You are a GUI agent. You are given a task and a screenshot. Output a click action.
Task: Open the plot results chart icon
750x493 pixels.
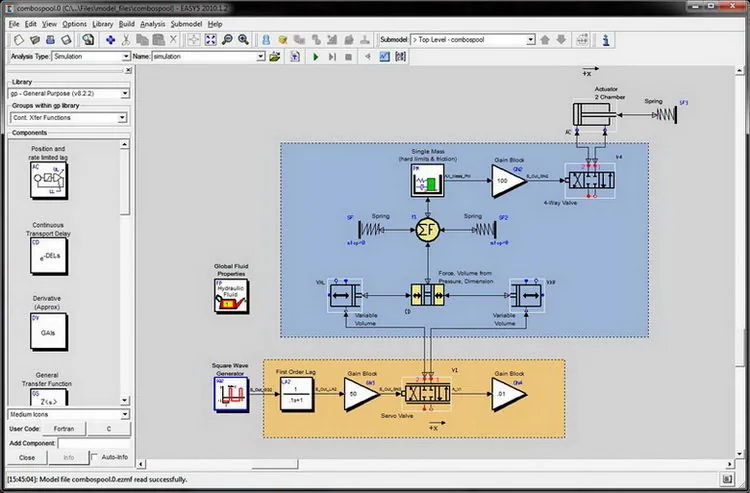[x=384, y=57]
